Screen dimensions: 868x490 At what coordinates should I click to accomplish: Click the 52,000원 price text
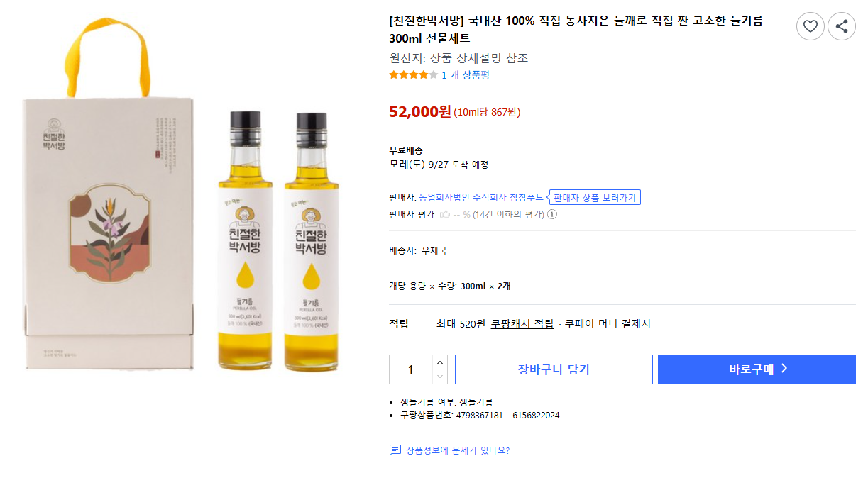(x=420, y=111)
